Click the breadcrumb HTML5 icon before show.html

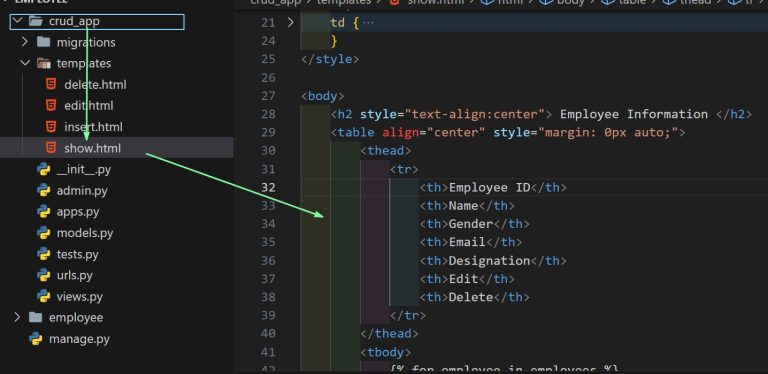tap(395, 2)
